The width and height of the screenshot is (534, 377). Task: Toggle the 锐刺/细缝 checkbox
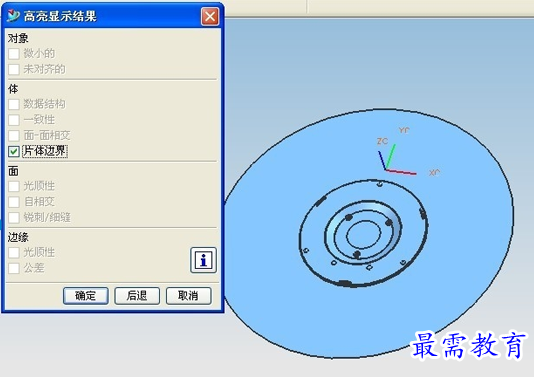coord(14,218)
